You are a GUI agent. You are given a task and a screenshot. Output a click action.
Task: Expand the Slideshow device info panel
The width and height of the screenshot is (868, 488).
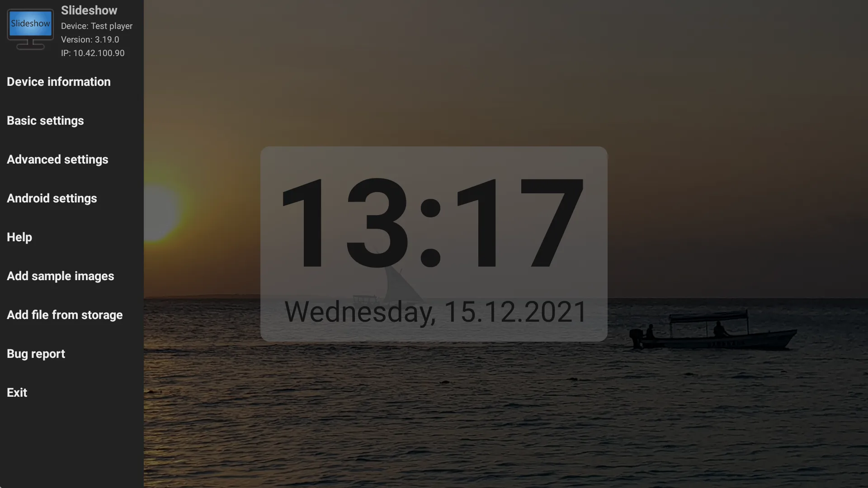point(71,30)
